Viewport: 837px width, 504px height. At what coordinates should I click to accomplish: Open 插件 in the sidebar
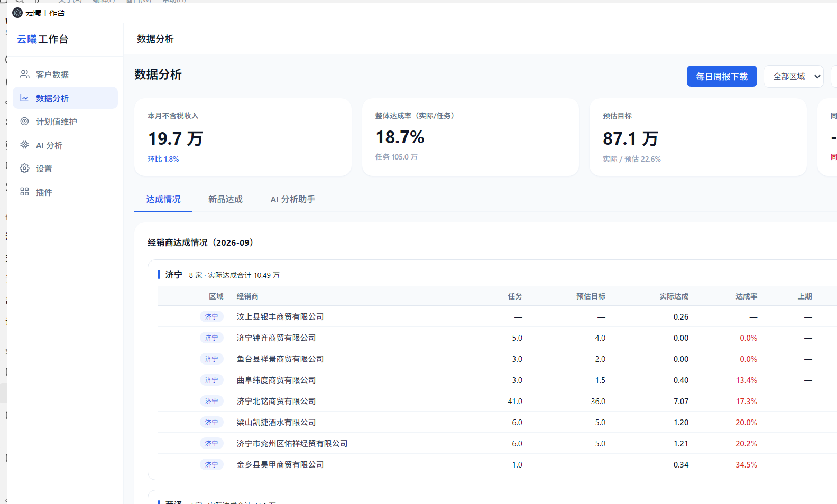click(65, 192)
